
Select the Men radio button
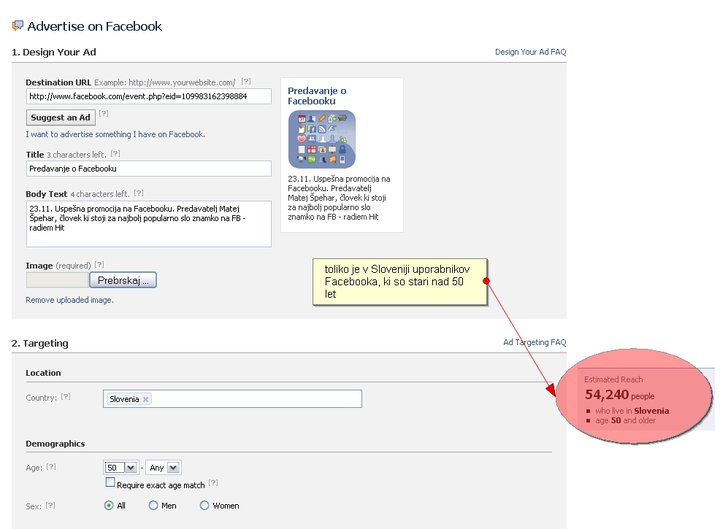[x=153, y=506]
